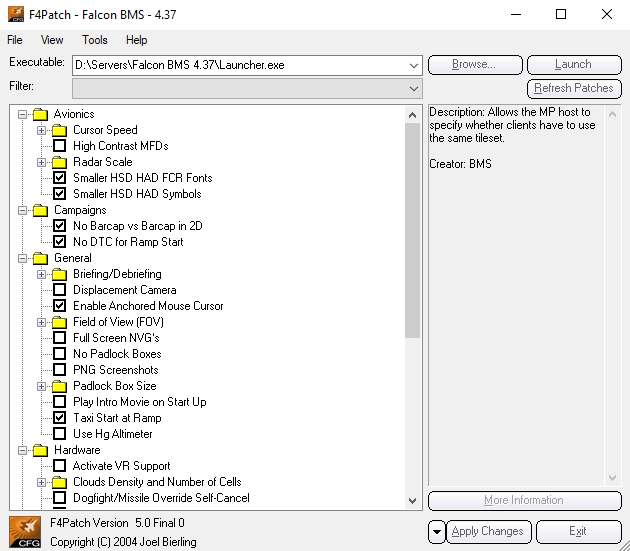630x551 pixels.
Task: Expand the Briefing/Debriefing node
Action: pos(41,274)
